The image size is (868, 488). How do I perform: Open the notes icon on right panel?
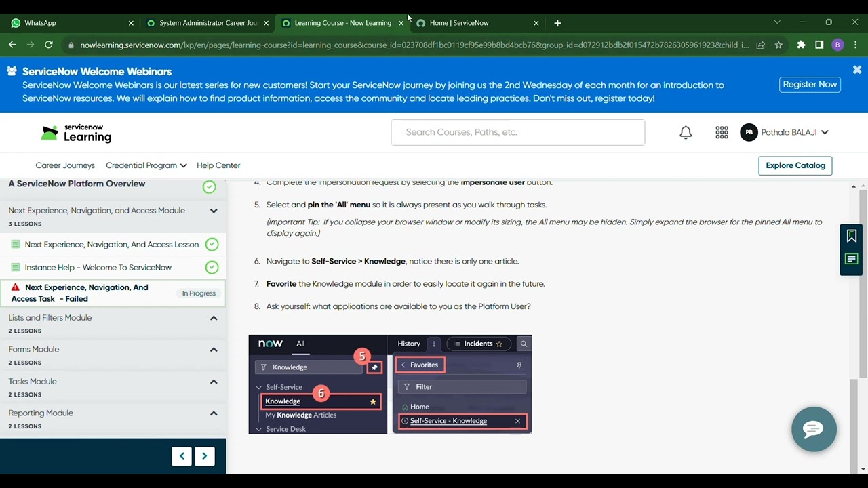pyautogui.click(x=852, y=259)
